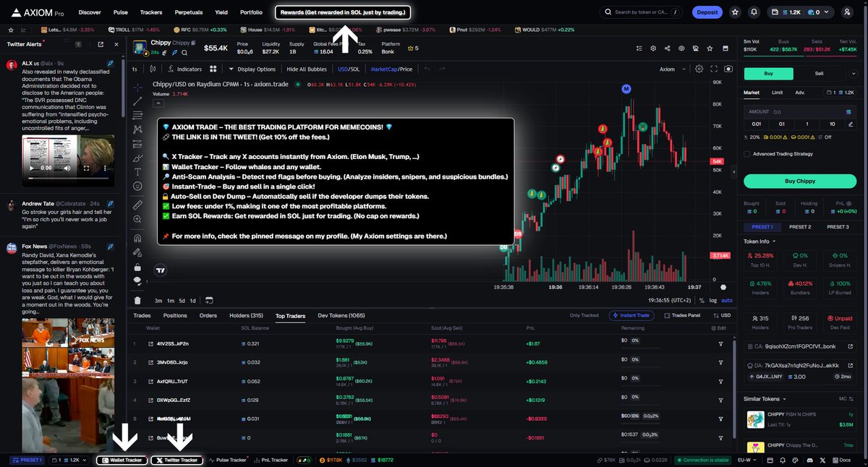The image size is (868, 467).
Task: Take a chart snapshot with camera icon
Action: (728, 69)
